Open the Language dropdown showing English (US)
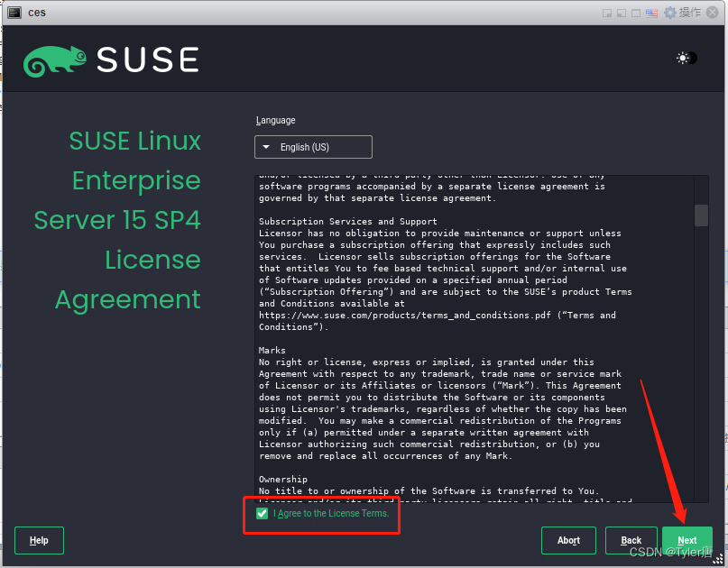728x568 pixels. tap(313, 147)
